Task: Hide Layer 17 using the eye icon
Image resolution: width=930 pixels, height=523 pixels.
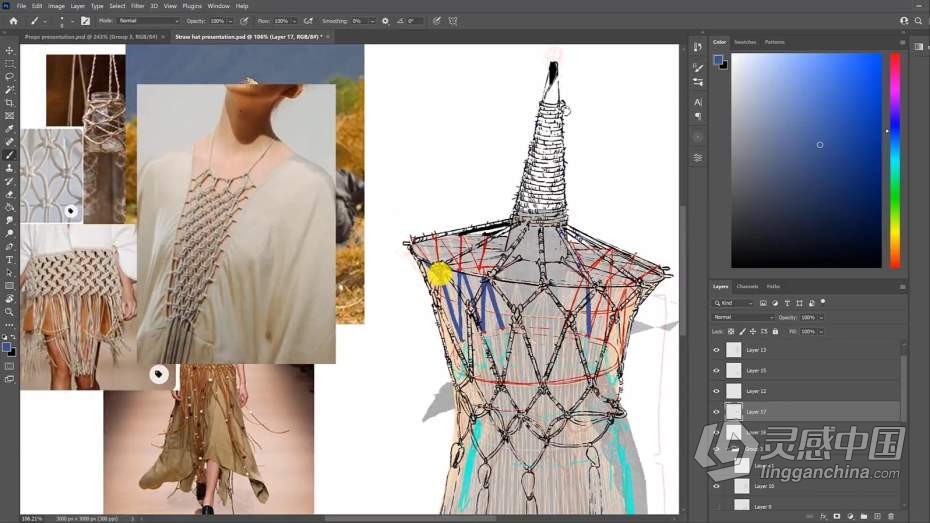Action: (x=716, y=411)
